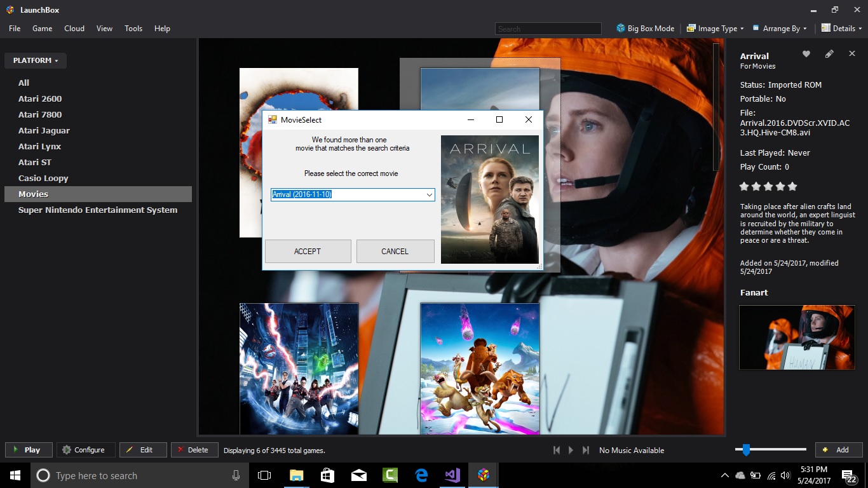The height and width of the screenshot is (488, 868).
Task: Switch to Big Box Mode
Action: 645,29
